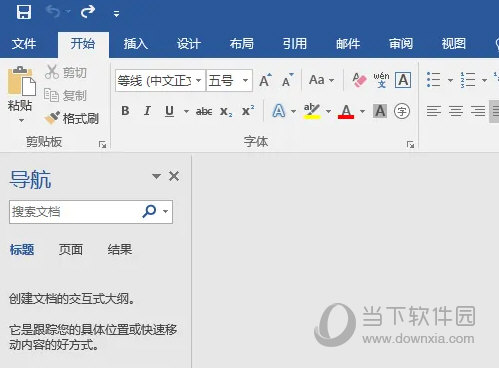Open navigation pane options arrow
The height and width of the screenshot is (368, 499).
(156, 176)
